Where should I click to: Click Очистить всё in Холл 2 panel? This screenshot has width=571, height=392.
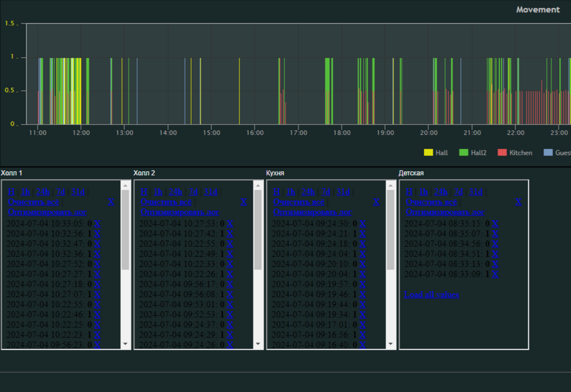click(x=166, y=202)
